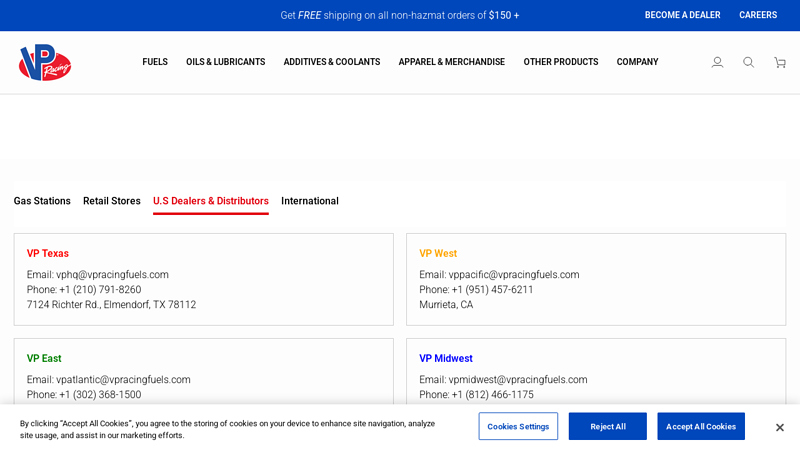Screen dimensions: 800x450
Task: Expand the Fuels menu
Action: [155, 62]
